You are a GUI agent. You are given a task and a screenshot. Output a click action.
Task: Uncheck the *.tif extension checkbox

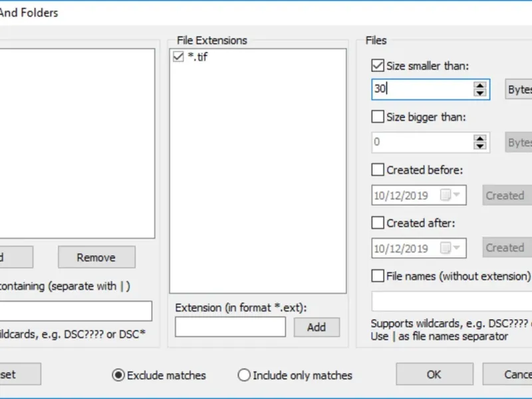(x=178, y=57)
